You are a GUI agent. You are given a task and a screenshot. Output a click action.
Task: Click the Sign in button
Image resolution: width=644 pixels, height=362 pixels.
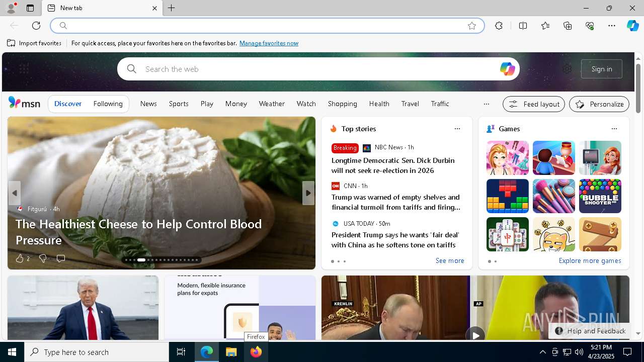[x=602, y=69]
